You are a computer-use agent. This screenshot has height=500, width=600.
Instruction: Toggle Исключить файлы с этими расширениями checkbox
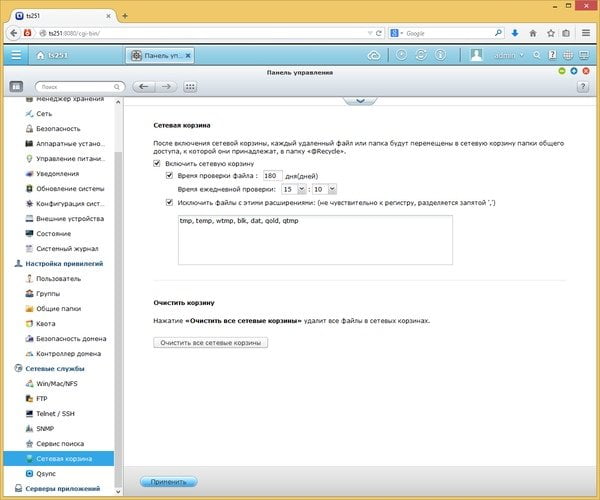click(169, 202)
